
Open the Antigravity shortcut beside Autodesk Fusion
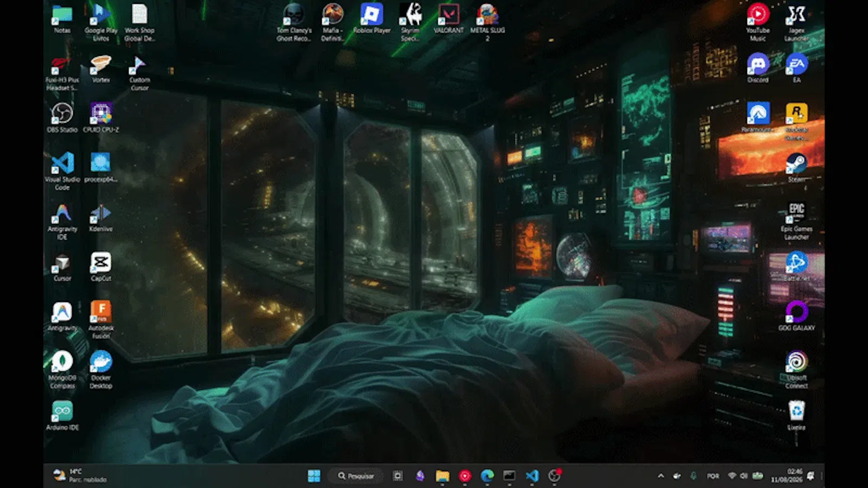click(x=62, y=316)
